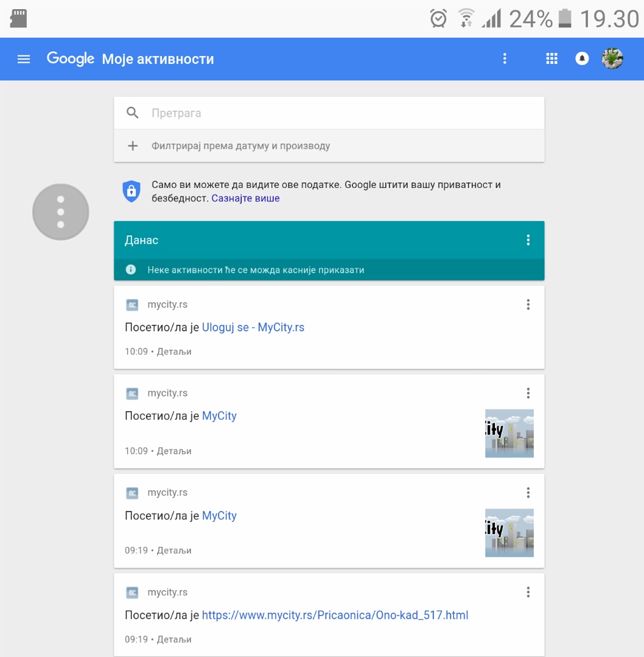644x657 pixels.
Task: Open Детаљи for 10:09 MyCity entry
Action: tap(174, 451)
